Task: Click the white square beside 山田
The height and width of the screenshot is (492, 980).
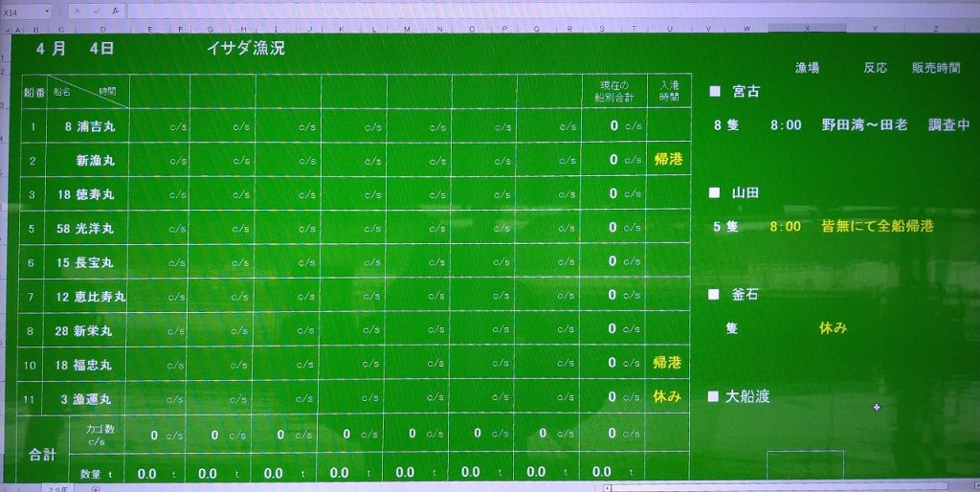Action: tap(714, 192)
